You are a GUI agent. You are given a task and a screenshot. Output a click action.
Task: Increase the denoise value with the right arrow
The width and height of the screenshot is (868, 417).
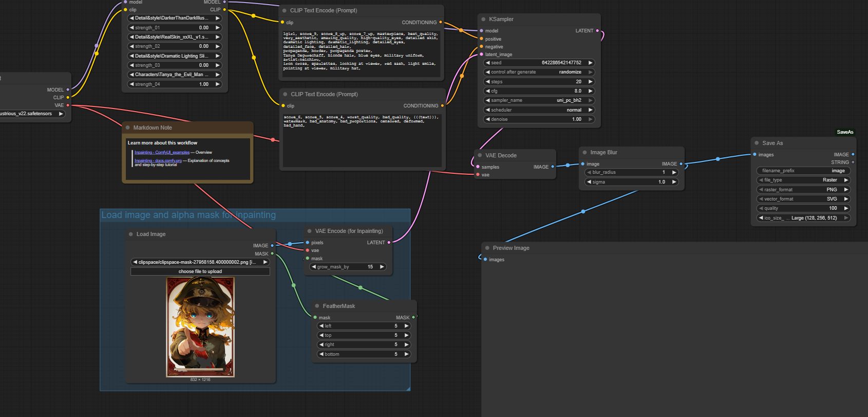(x=590, y=119)
